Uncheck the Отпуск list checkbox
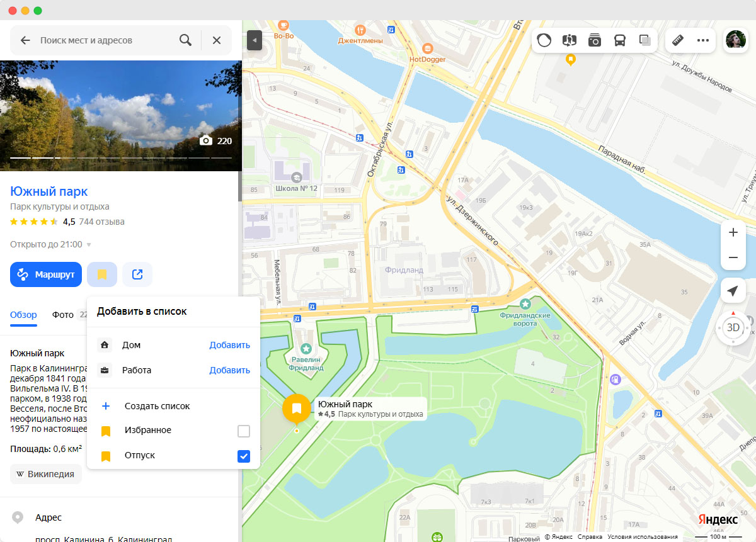 pyautogui.click(x=243, y=456)
